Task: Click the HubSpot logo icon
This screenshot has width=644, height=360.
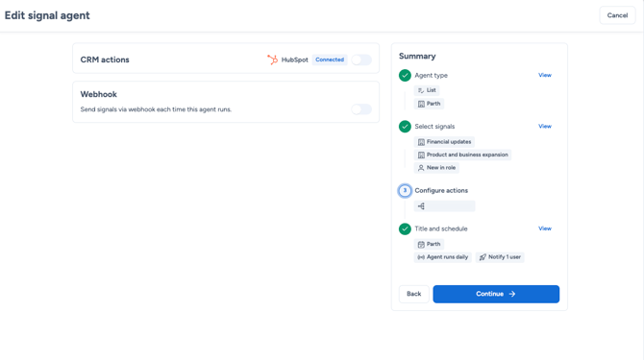Action: pos(272,60)
